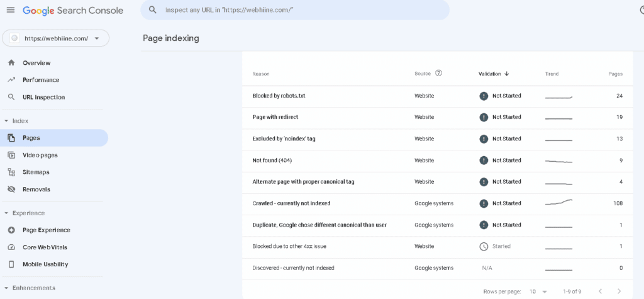Screen dimensions: 644x299
Task: Click the URL inspection magnifier icon
Action: click(11, 97)
